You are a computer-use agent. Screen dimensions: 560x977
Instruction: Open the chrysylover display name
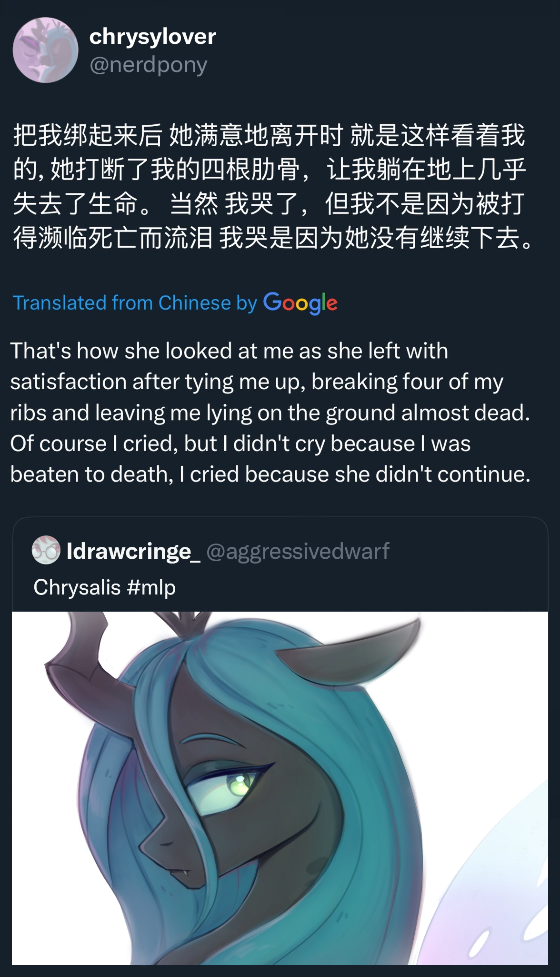point(152,37)
